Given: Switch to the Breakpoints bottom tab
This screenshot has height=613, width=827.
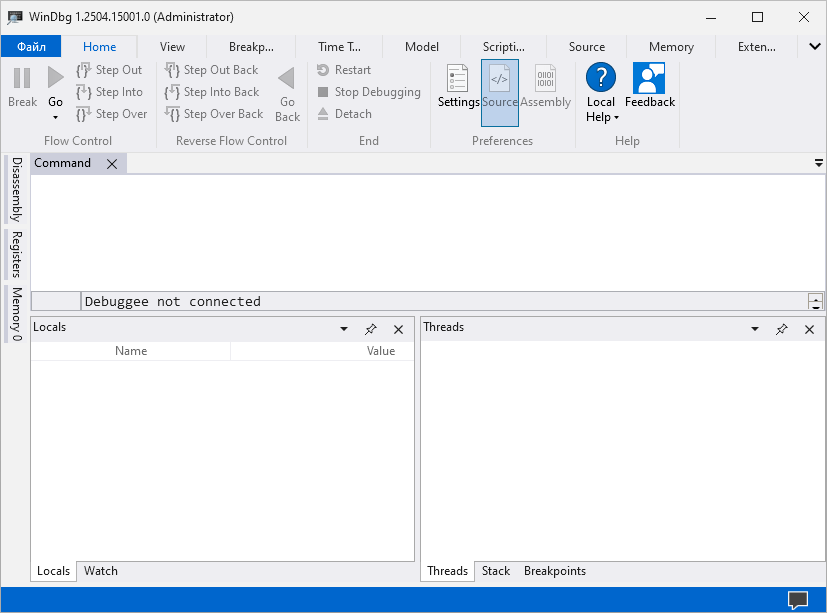Looking at the screenshot, I should (x=555, y=571).
